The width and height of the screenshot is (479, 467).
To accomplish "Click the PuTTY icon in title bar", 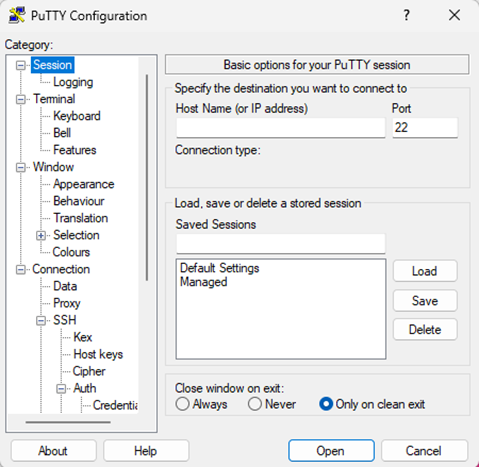I will (17, 15).
